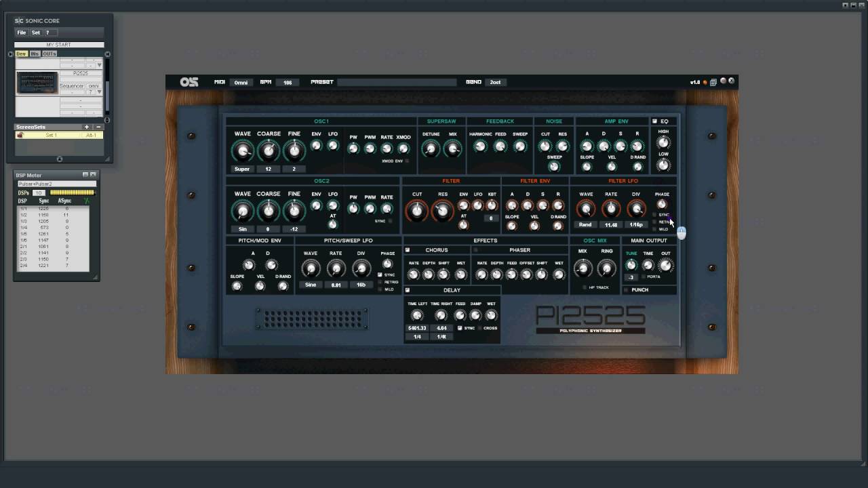Open MIDI channel Omni selector
The image size is (868, 488).
pyautogui.click(x=241, y=82)
